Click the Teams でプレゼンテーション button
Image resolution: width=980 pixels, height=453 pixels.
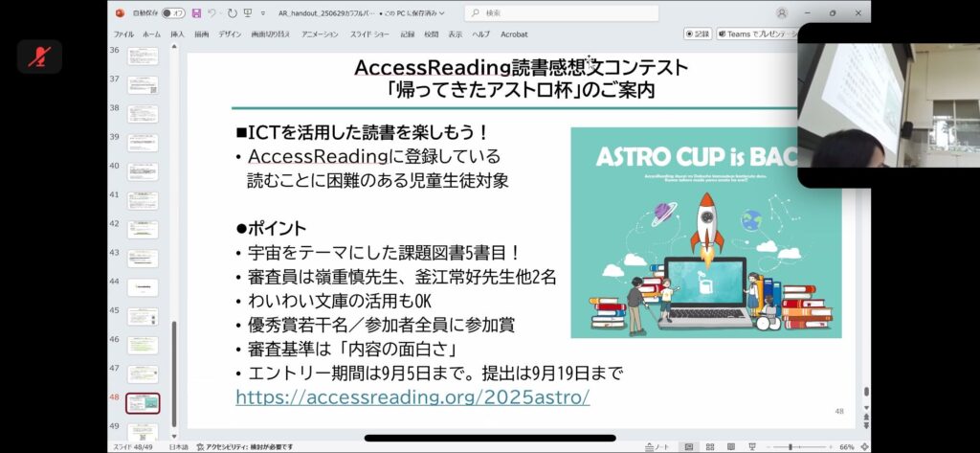coord(757,34)
